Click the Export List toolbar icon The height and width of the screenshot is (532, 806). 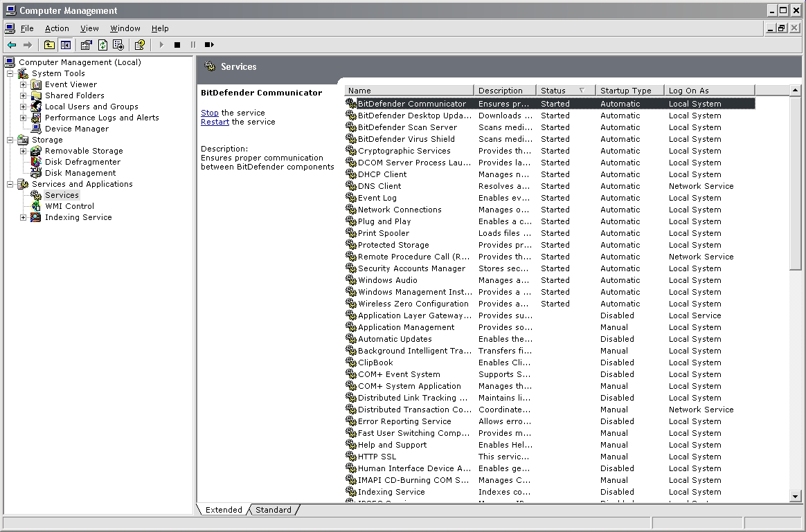118,45
